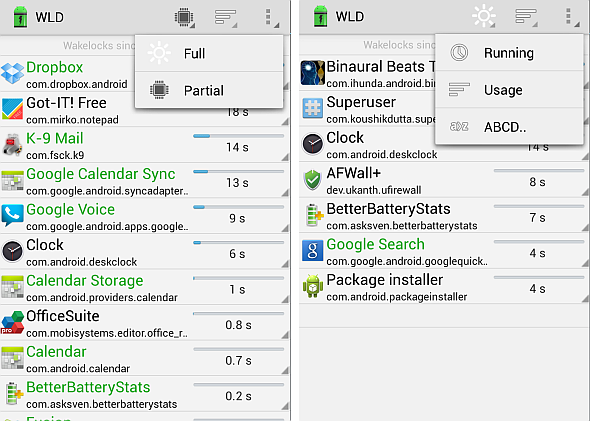This screenshot has width=590, height=421.
Task: Tap the WLD battery app icon in right screen
Action: 321,17
